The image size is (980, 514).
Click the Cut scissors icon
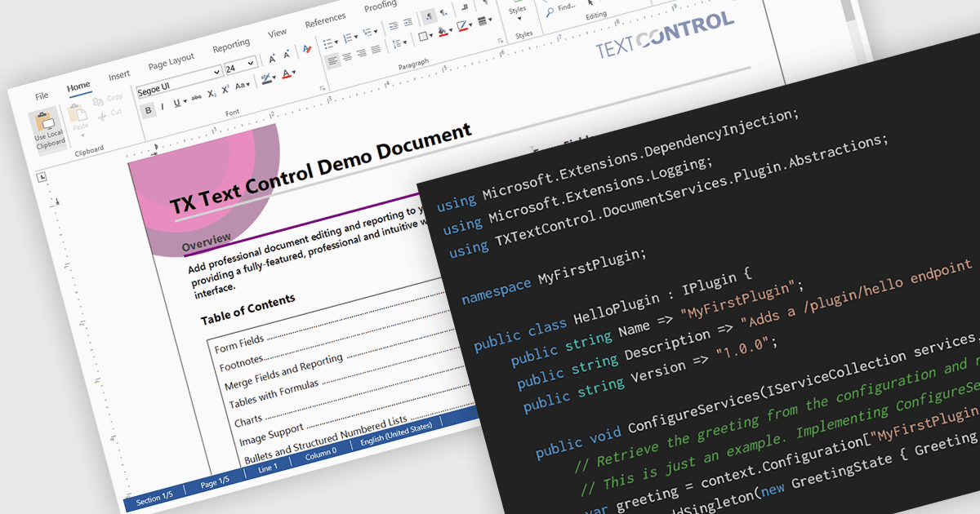[x=102, y=117]
